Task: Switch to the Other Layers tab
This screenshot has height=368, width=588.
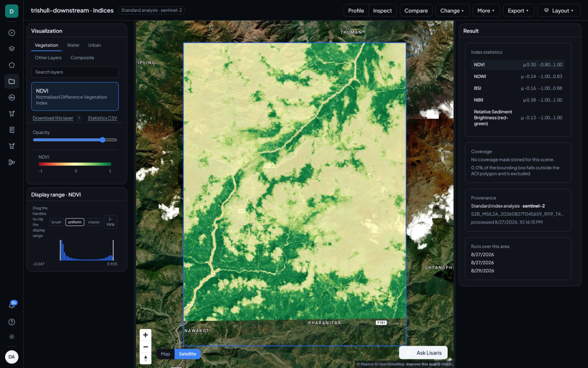Action: coord(48,58)
